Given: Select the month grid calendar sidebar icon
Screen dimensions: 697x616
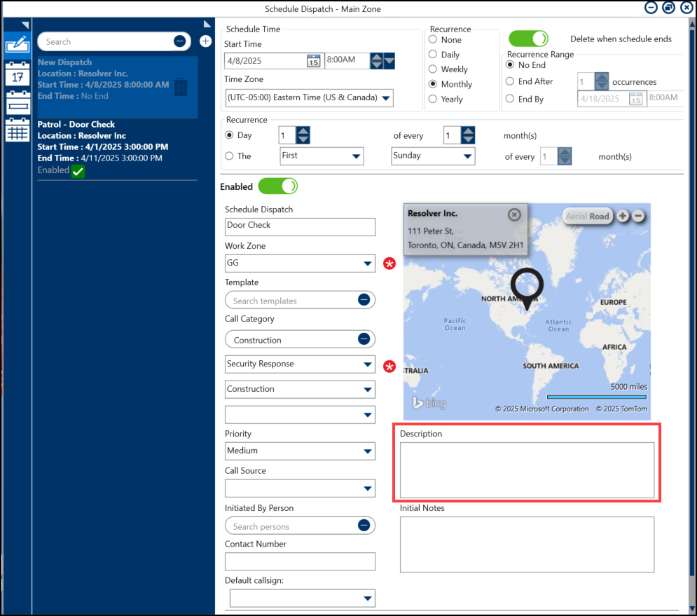Looking at the screenshot, I should pyautogui.click(x=17, y=131).
